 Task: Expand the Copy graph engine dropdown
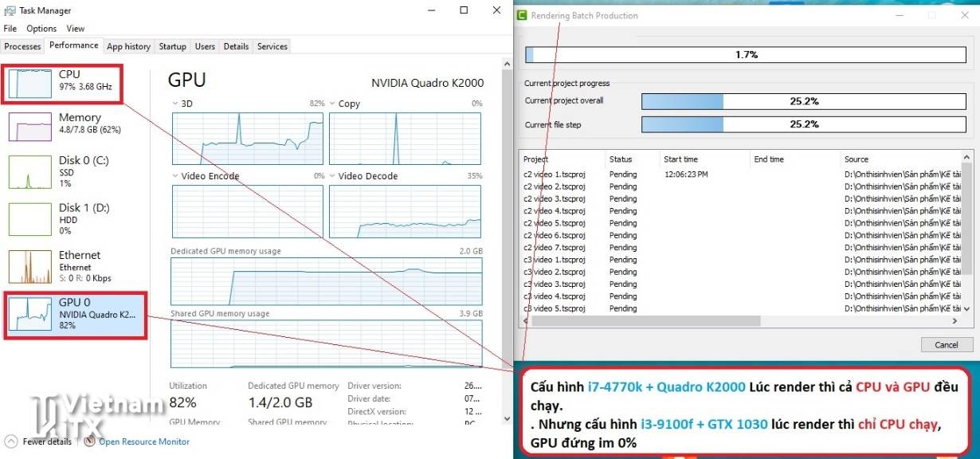[x=333, y=104]
